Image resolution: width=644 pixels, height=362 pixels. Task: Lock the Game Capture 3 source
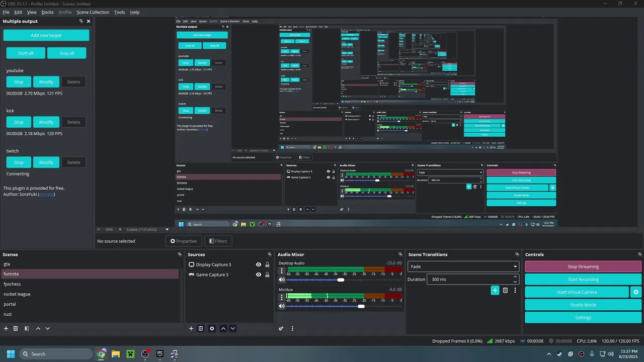267,275
